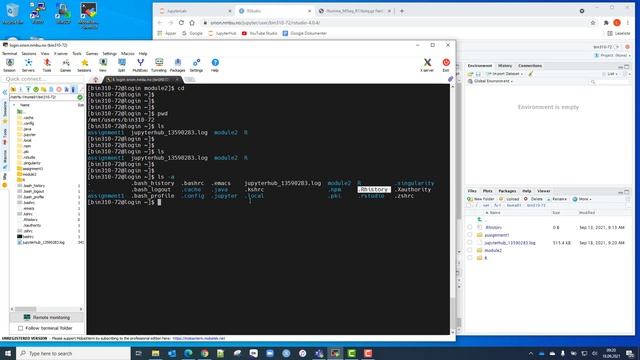Image resolution: width=640 pixels, height=360 pixels.
Task: Click the broom icon to clear the environment
Action: coord(531,74)
